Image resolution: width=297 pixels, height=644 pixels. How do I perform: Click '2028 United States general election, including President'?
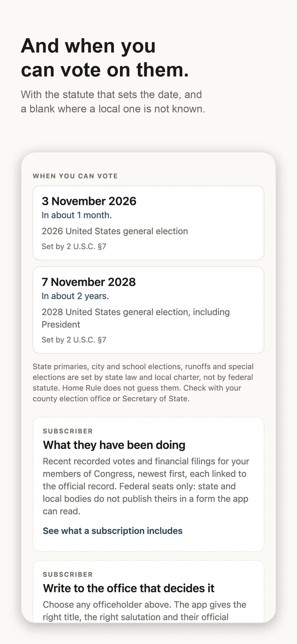click(x=136, y=318)
